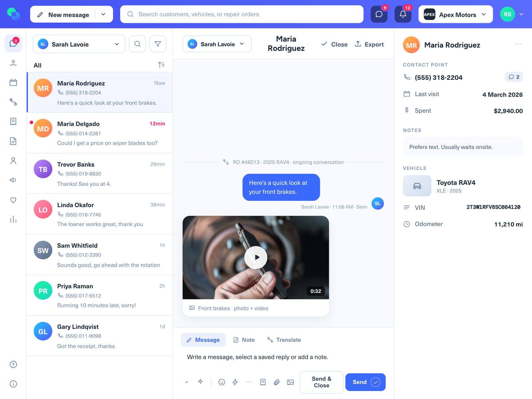Filter conversations with the funnel icon
The height and width of the screenshot is (399, 532).
158,44
